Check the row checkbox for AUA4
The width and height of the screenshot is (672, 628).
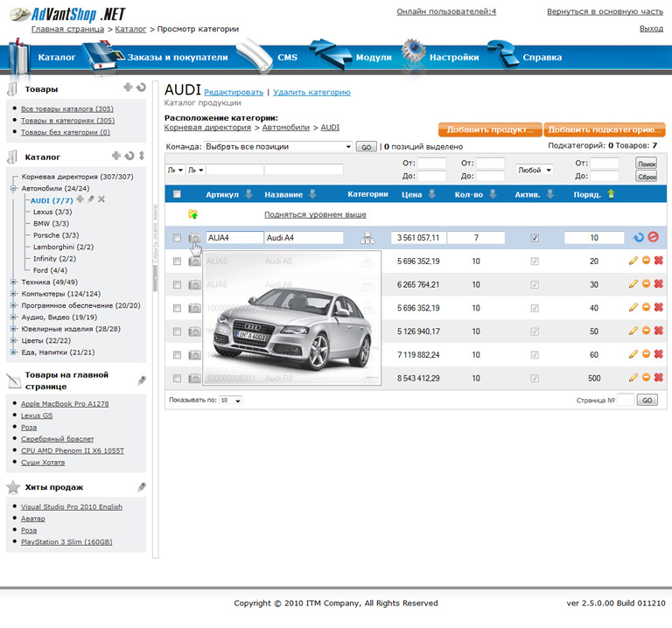pos(177,238)
